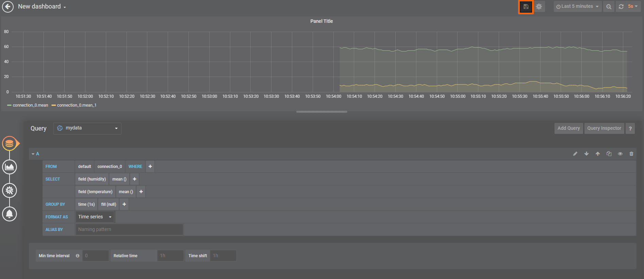Open the mydata data source dropdown

pyautogui.click(x=87, y=128)
